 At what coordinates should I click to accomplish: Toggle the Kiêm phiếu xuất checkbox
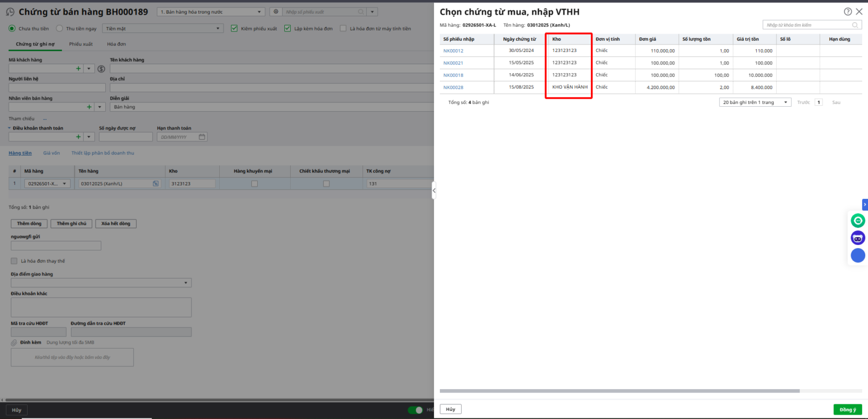[234, 29]
